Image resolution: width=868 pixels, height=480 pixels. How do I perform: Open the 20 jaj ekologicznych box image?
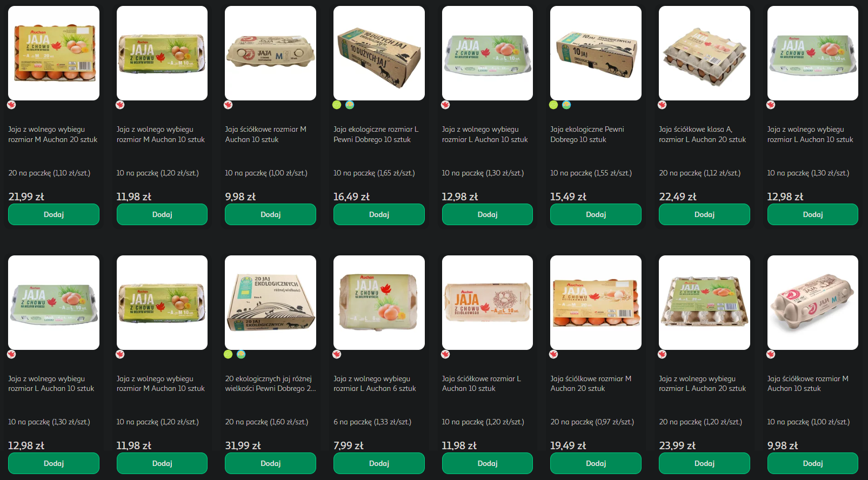click(270, 302)
